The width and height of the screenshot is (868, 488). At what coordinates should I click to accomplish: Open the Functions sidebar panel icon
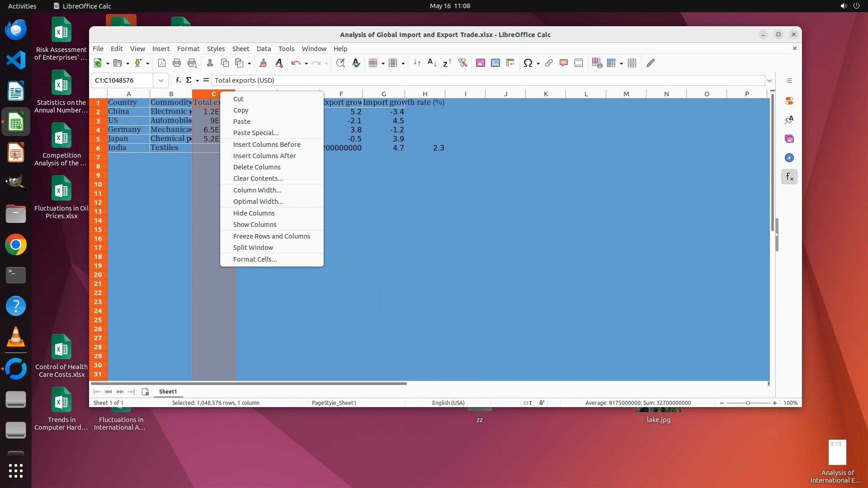pos(789,177)
